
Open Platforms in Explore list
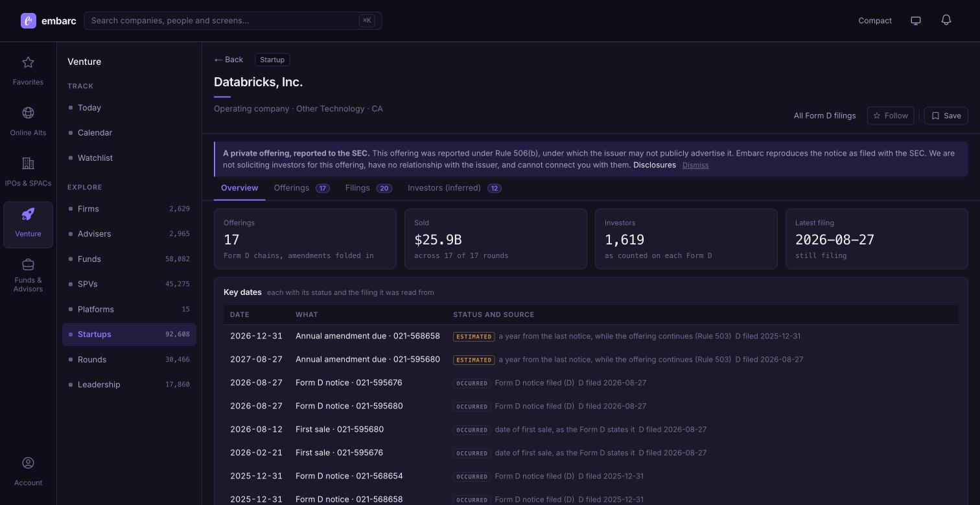coord(129,309)
